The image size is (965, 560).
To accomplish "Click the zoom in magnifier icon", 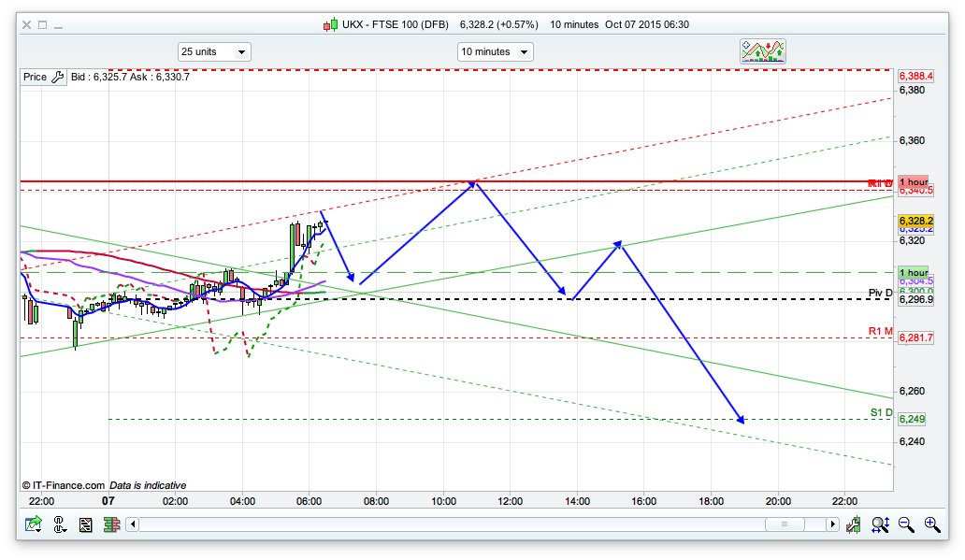I will (x=931, y=525).
